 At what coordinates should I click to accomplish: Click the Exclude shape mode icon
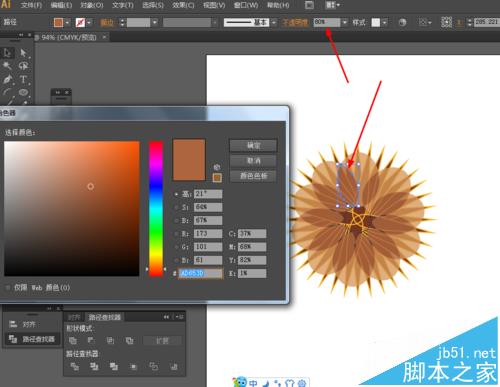click(x=129, y=340)
